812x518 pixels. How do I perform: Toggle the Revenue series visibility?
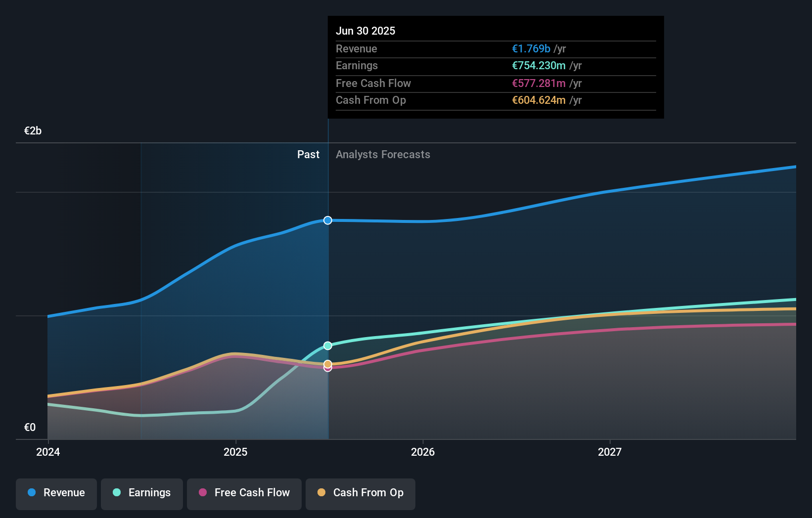click(x=56, y=494)
